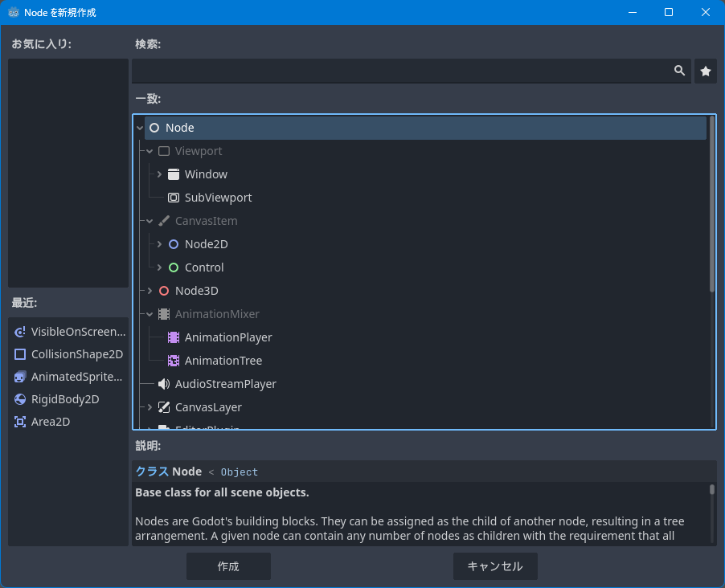This screenshot has width=725, height=588.
Task: Click the empty favorites list panel
Action: pyautogui.click(x=68, y=173)
